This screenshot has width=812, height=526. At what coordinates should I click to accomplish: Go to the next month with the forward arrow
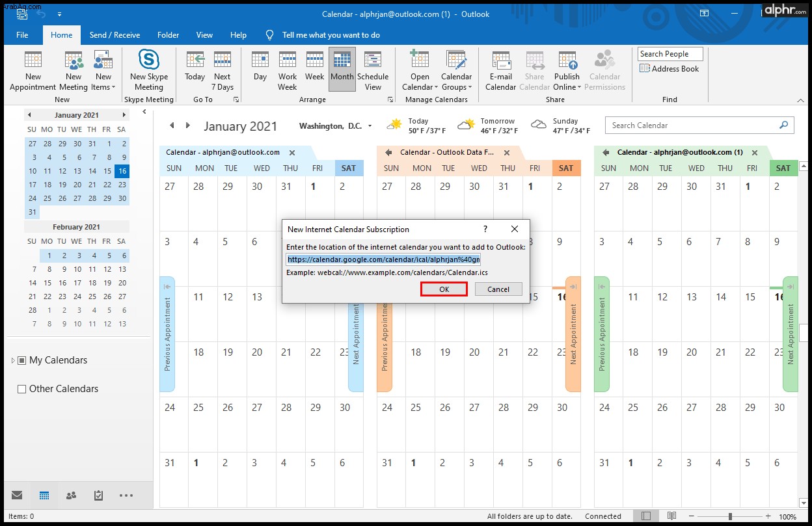pos(188,125)
